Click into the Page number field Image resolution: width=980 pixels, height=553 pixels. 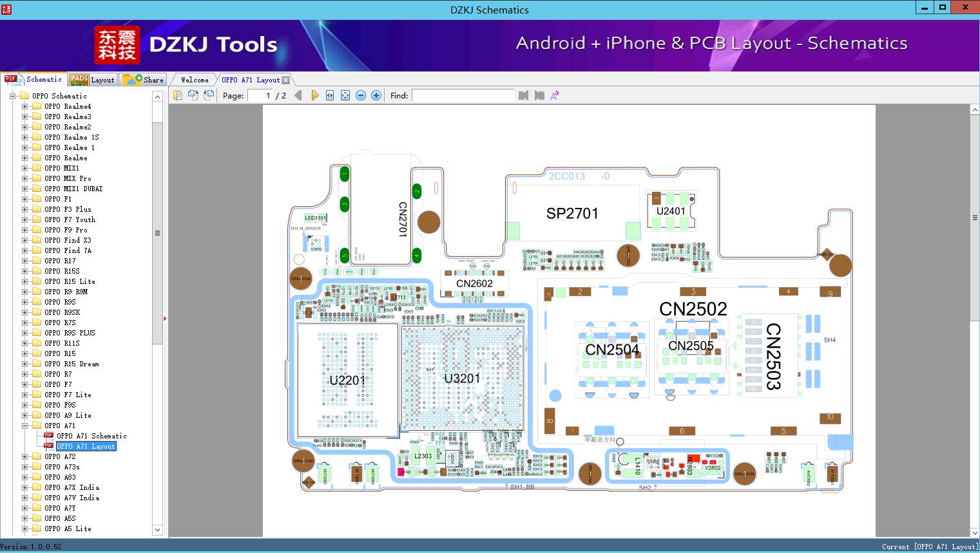pyautogui.click(x=260, y=95)
